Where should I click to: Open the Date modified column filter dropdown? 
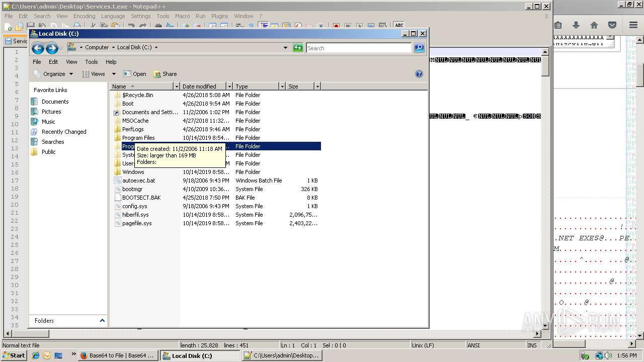coord(229,86)
